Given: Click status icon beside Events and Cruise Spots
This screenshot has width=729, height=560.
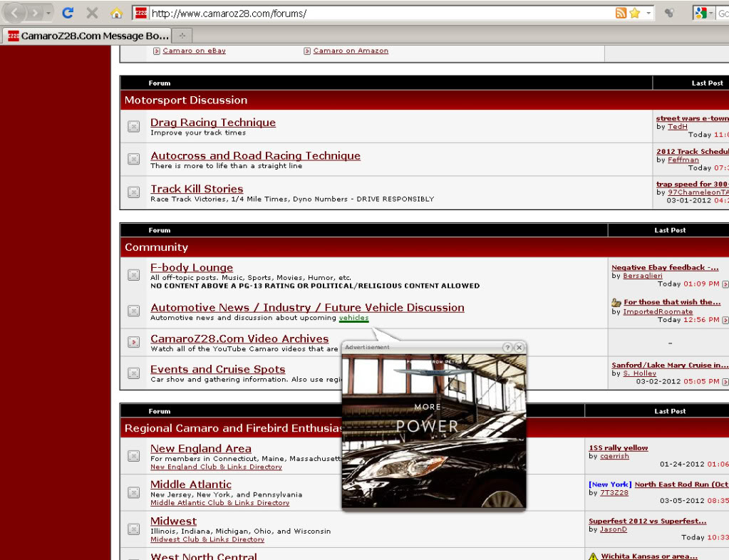Looking at the screenshot, I should (x=133, y=373).
